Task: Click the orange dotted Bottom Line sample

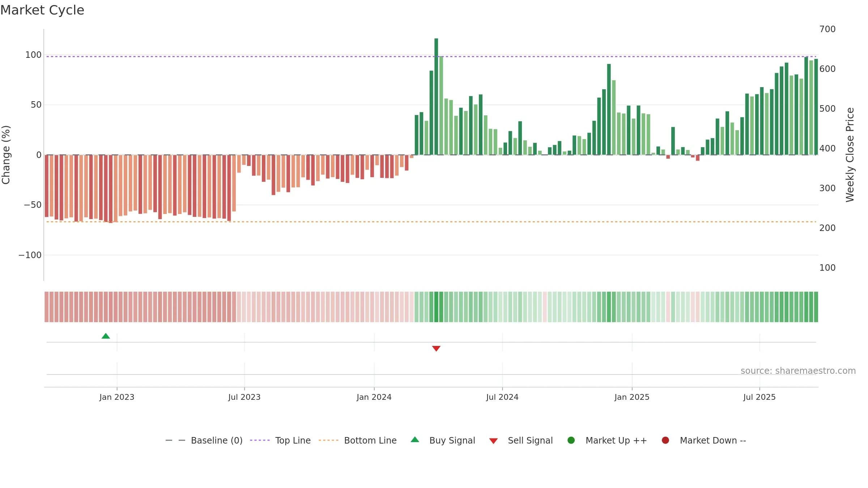Action: tap(328, 440)
